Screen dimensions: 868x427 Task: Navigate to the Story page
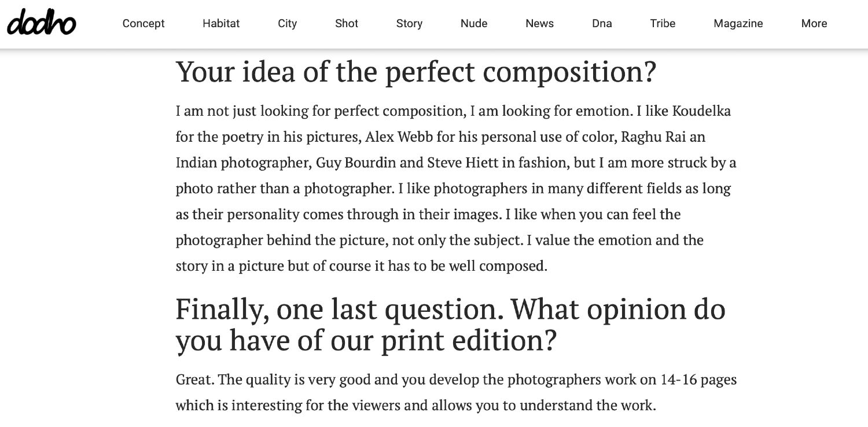[409, 24]
